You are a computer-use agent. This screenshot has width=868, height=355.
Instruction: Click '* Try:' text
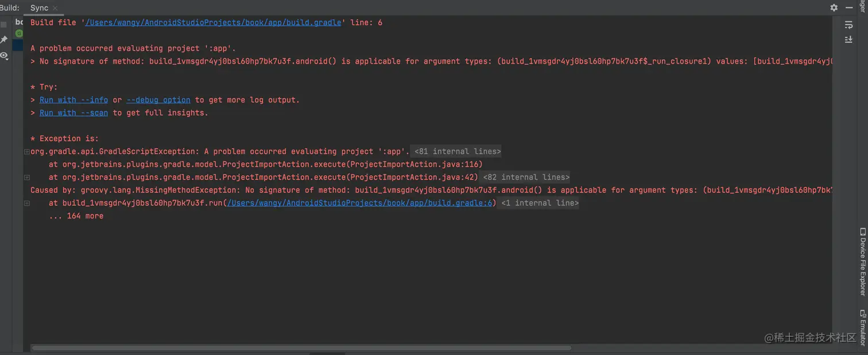coord(44,87)
